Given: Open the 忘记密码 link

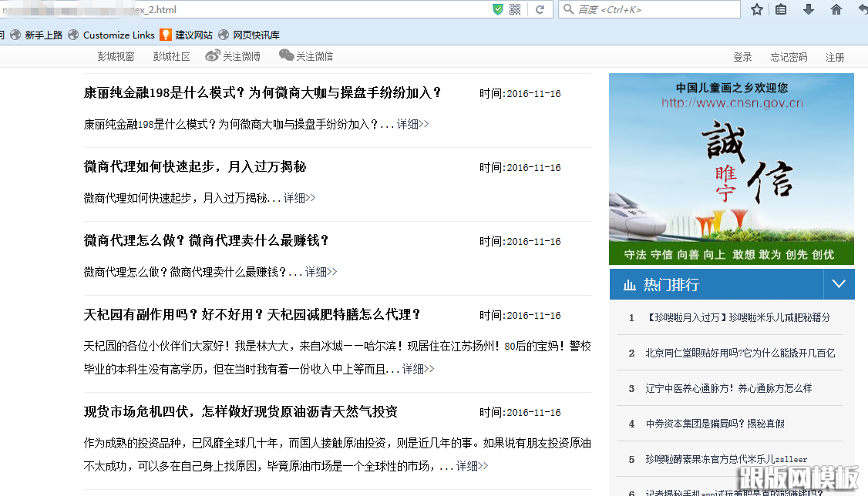Looking at the screenshot, I should pos(789,57).
